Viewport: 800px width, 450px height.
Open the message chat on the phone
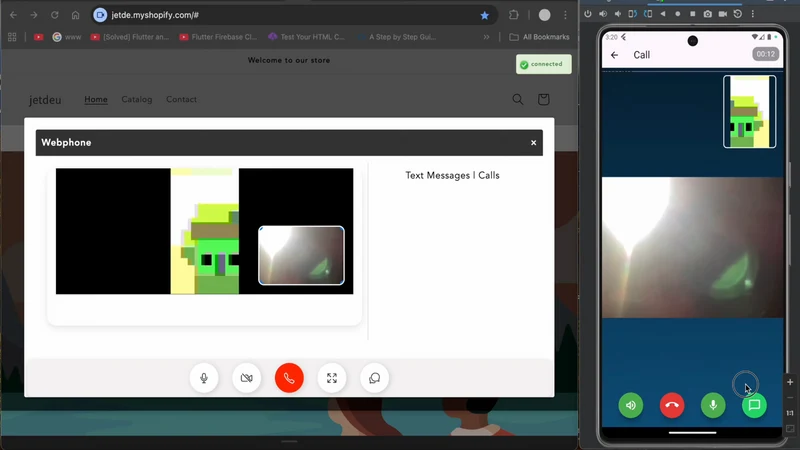pos(754,406)
